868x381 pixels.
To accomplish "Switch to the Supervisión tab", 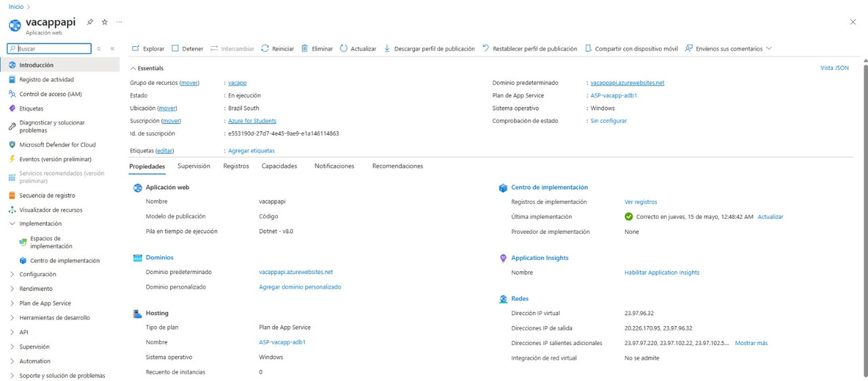I will [x=194, y=166].
